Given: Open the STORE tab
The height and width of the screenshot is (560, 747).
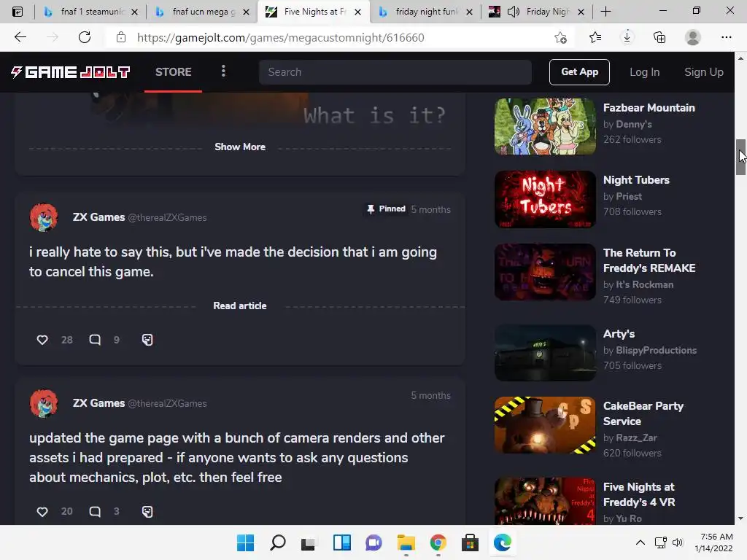Looking at the screenshot, I should pos(174,72).
